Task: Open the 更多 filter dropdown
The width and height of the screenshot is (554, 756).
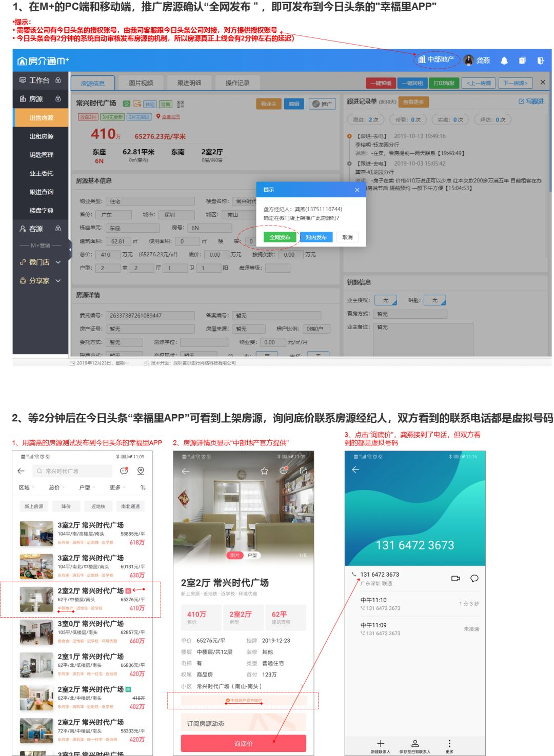Action: click(117, 487)
